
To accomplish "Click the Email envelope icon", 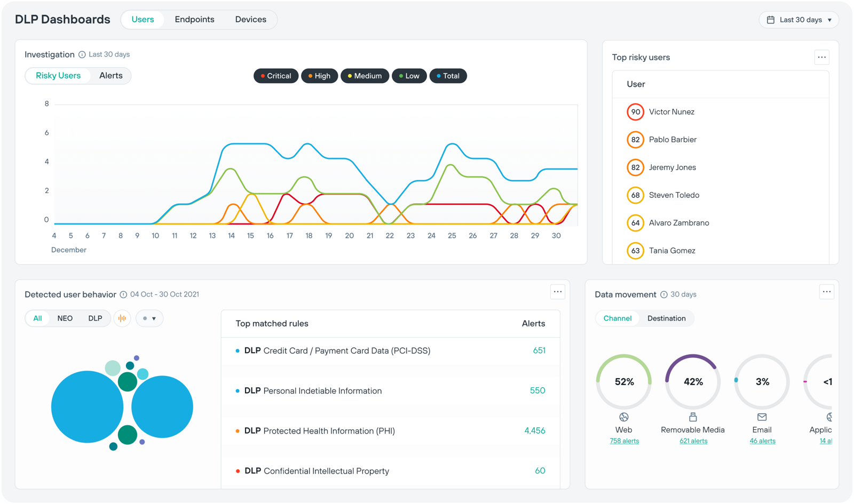I will (x=762, y=417).
